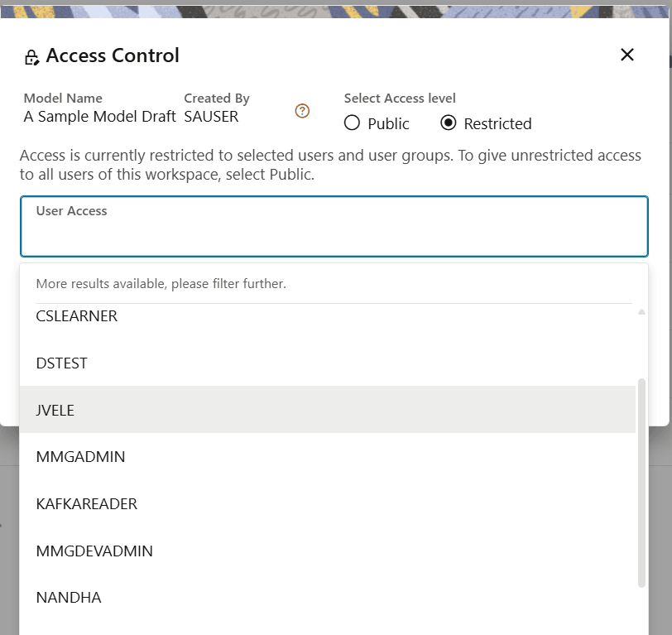Click the filled Restricted radio button
Image resolution: width=672 pixels, height=635 pixels.
point(448,123)
